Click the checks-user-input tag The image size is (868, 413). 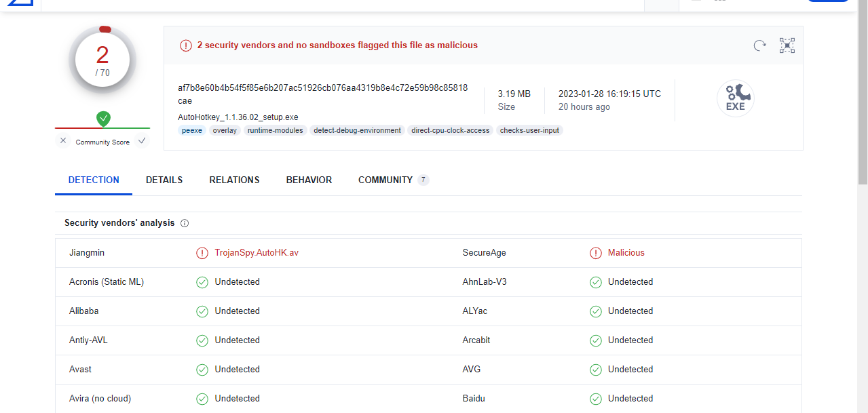point(529,130)
